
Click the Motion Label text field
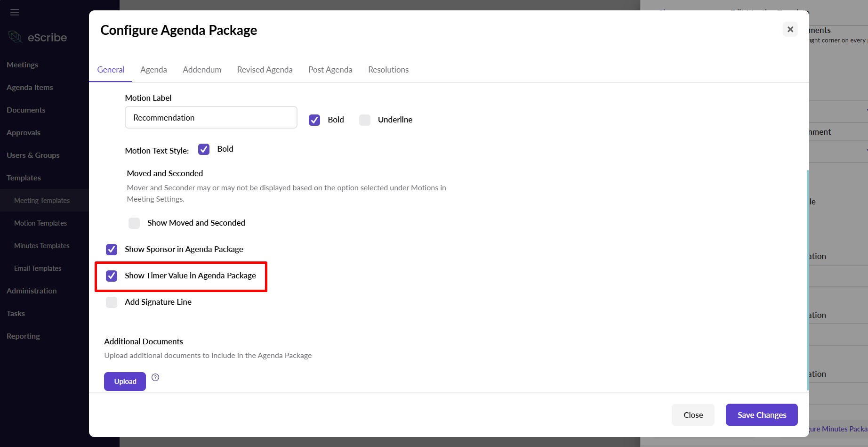pyautogui.click(x=211, y=118)
